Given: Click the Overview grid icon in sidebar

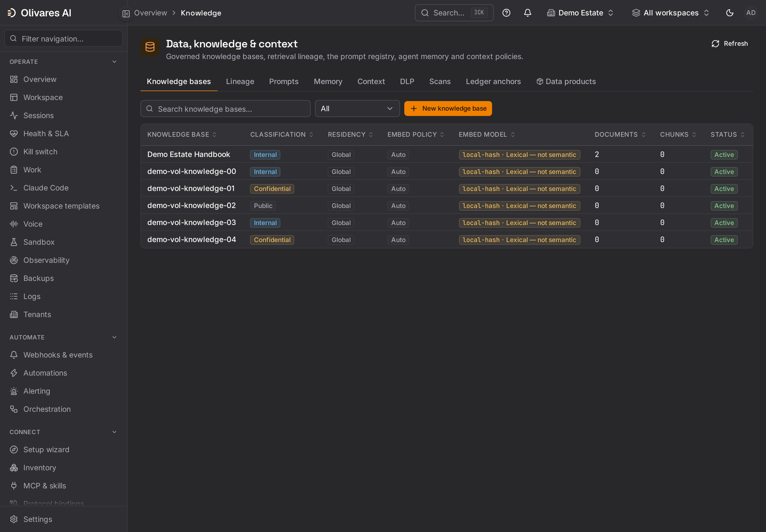Looking at the screenshot, I should 14,79.
